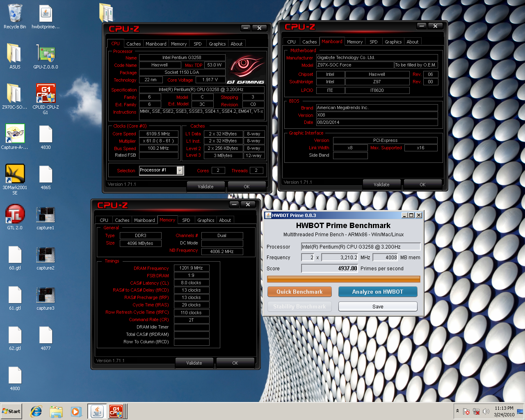Launch GPU-Z.0.8.0 desktop shortcut

click(x=46, y=56)
